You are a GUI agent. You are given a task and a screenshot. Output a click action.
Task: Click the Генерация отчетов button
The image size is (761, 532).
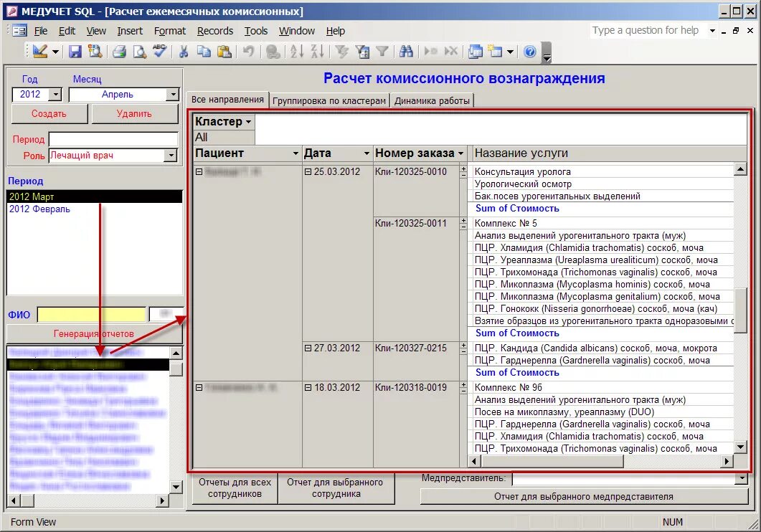94,334
